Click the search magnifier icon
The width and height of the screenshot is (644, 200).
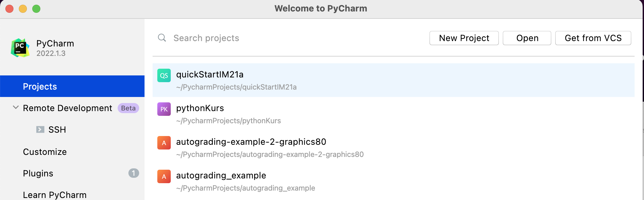(162, 38)
